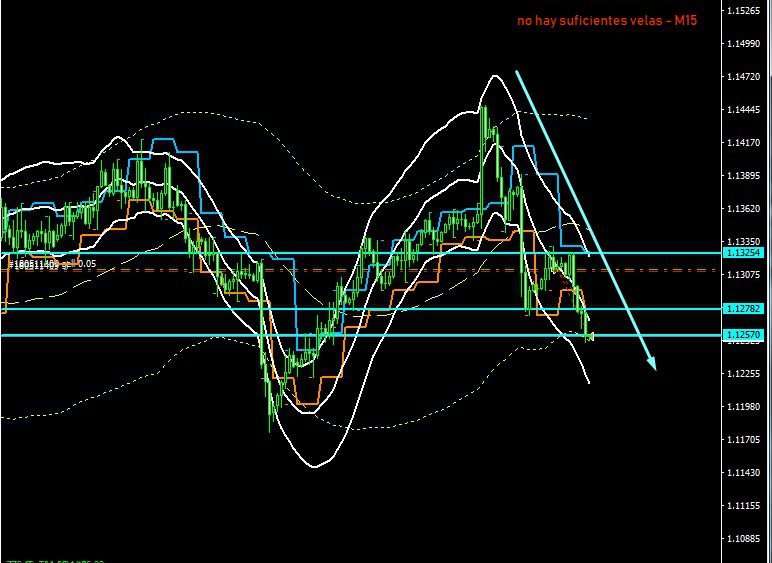Select the dashed red sell order line
The width and height of the screenshot is (772, 563).
point(400,269)
